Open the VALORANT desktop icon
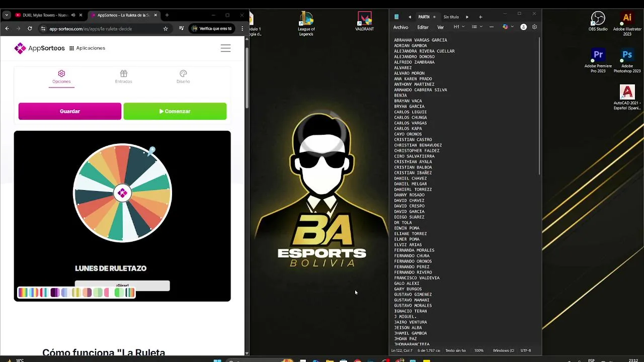The height and width of the screenshot is (362, 644). (364, 22)
